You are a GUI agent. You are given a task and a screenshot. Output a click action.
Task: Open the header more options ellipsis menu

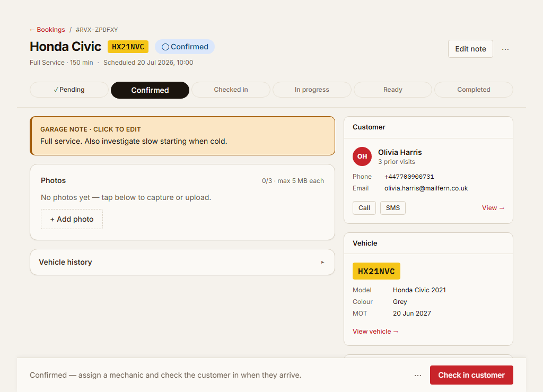click(x=505, y=49)
